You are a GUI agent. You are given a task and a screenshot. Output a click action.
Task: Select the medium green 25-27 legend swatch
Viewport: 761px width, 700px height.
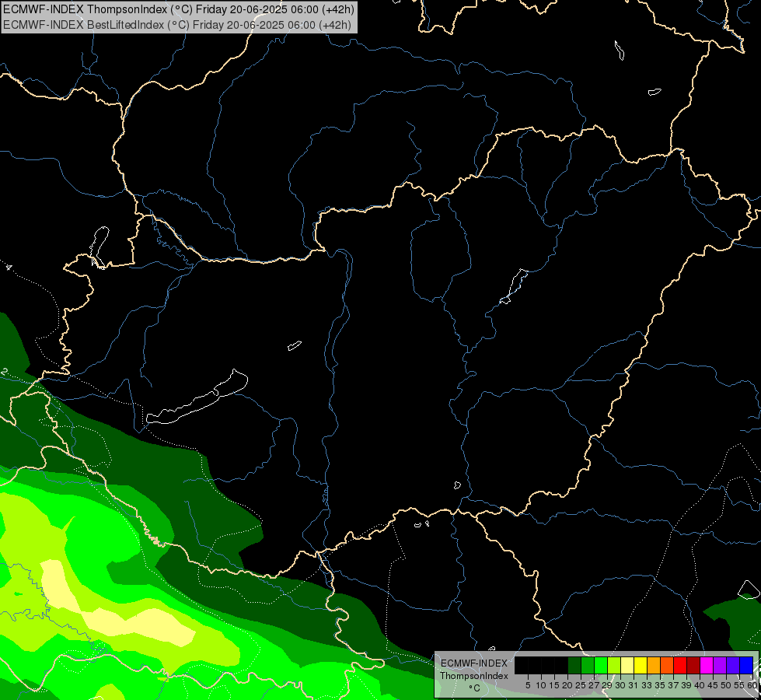tap(588, 665)
